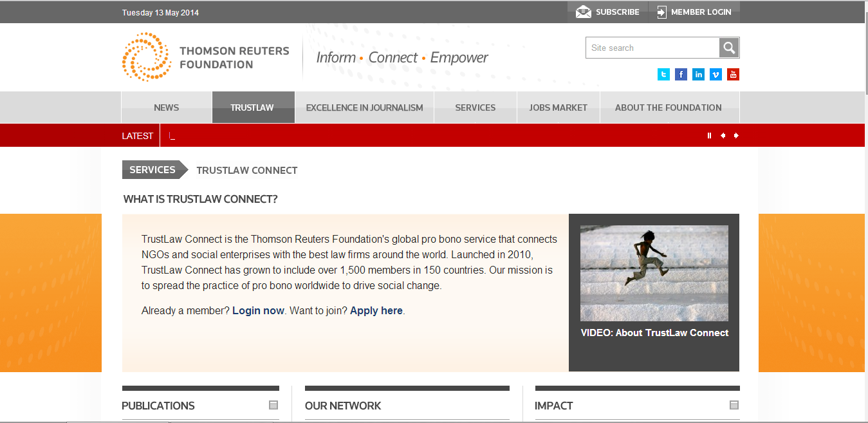Go to previous Latest ticker headline

click(x=723, y=136)
